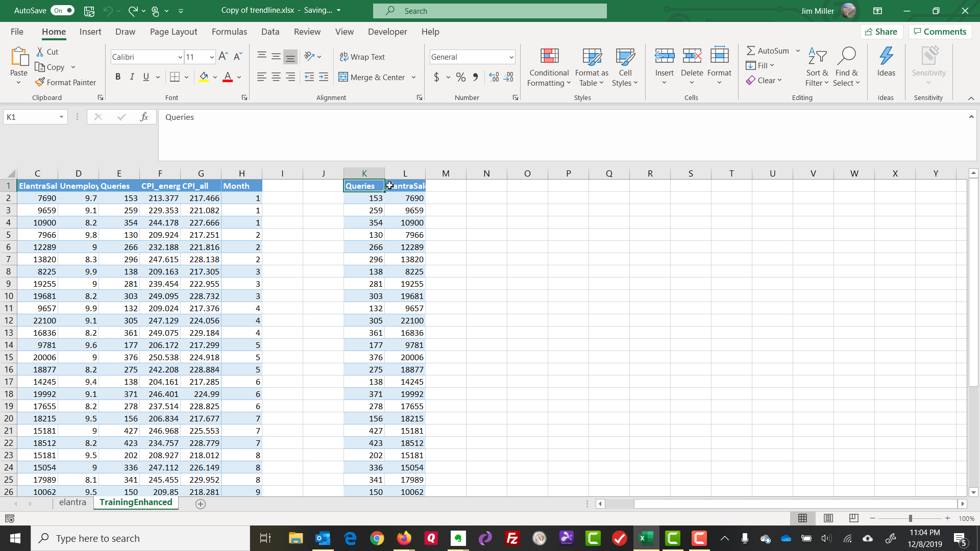Click the Format Painter icon

[40, 82]
